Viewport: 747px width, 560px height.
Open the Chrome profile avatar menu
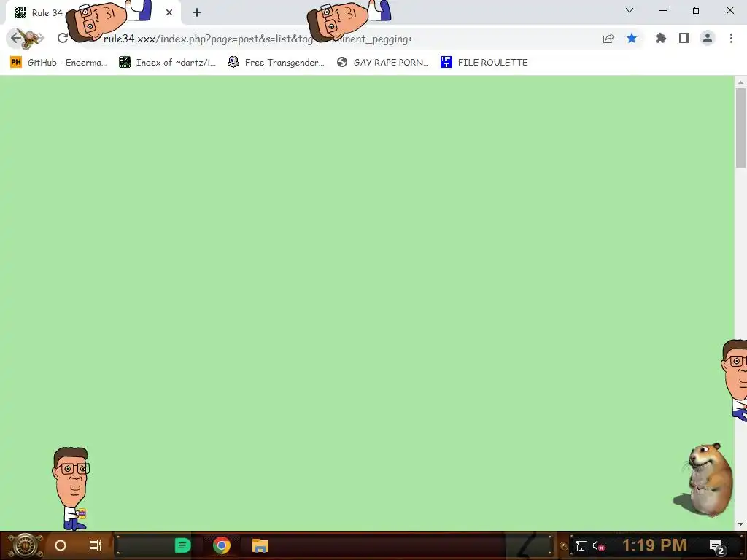(708, 38)
